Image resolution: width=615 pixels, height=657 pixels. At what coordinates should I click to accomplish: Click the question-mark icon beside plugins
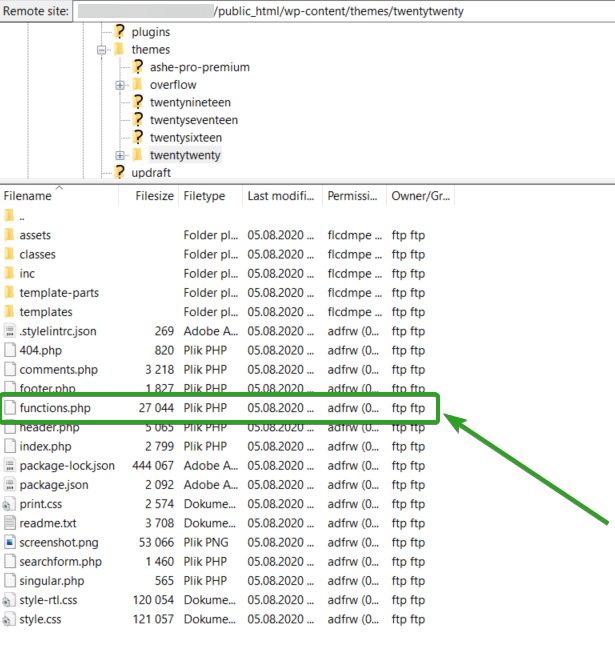[x=120, y=31]
